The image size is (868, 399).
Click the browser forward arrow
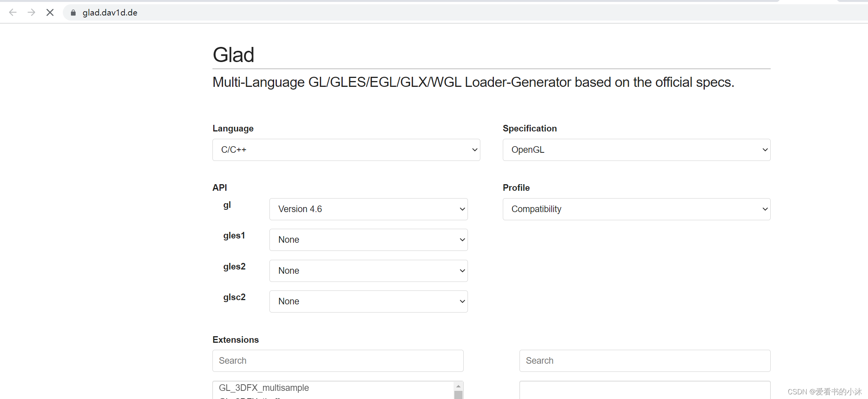pos(31,12)
